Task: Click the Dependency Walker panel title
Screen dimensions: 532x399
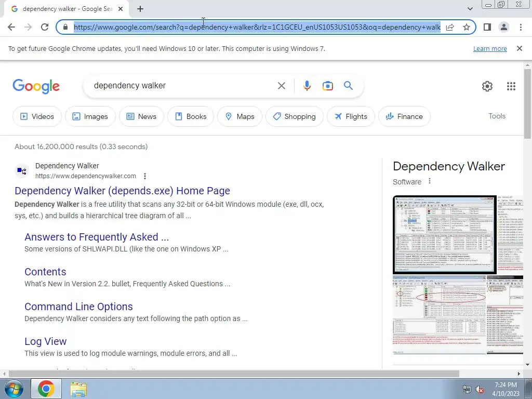Action: [x=449, y=166]
